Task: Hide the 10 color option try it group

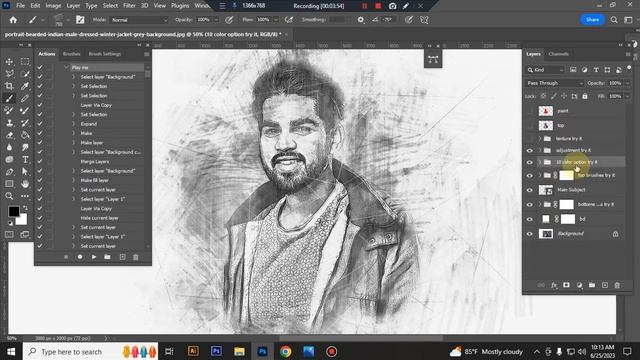Action: tap(530, 162)
